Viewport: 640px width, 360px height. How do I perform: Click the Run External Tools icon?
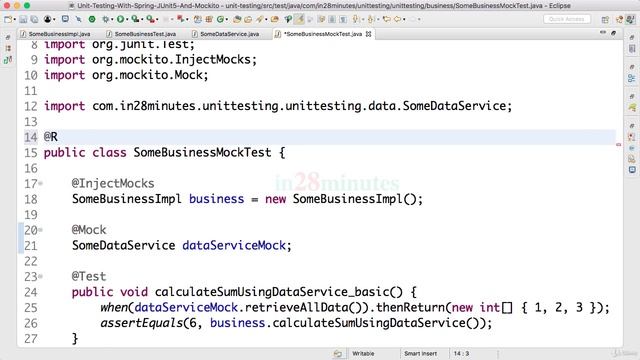pos(151,19)
